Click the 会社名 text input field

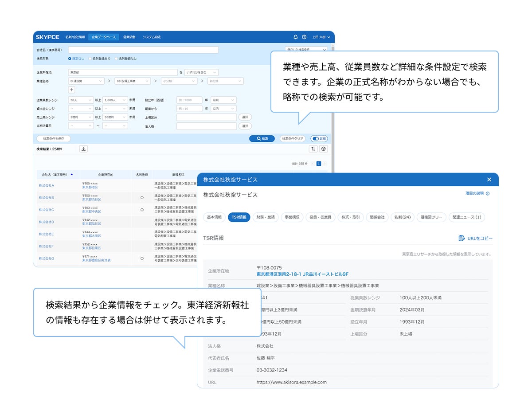(x=143, y=50)
